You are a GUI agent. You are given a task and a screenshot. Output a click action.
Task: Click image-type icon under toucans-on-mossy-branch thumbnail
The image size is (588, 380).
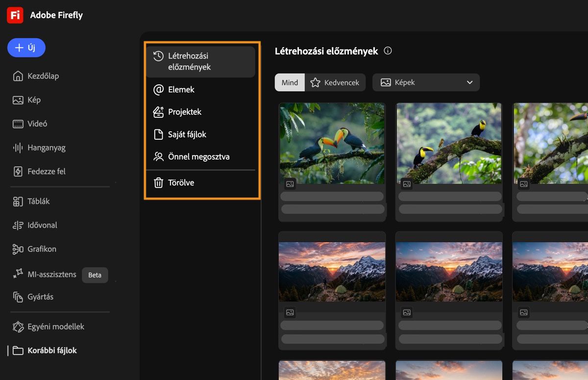tap(407, 184)
